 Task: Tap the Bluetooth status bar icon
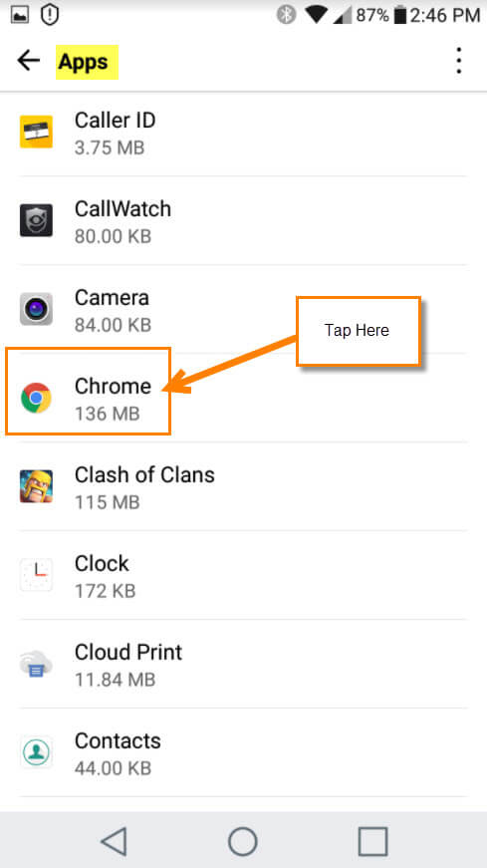(286, 15)
